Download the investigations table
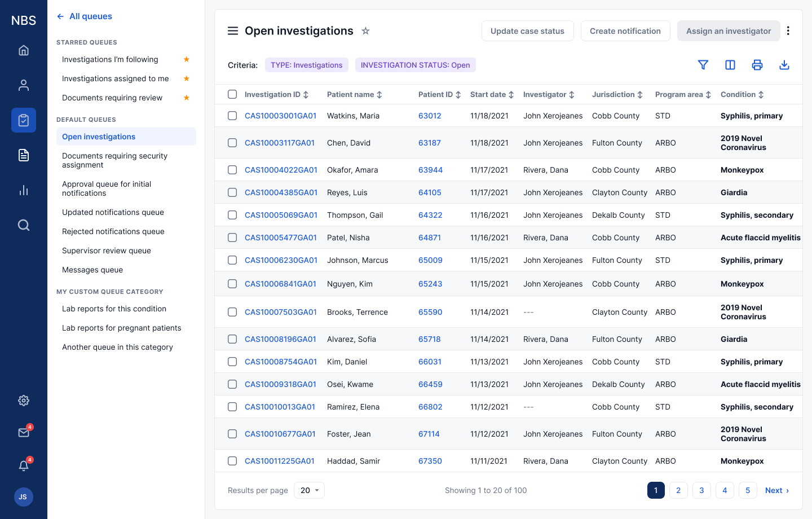The height and width of the screenshot is (519, 812). 784,65
